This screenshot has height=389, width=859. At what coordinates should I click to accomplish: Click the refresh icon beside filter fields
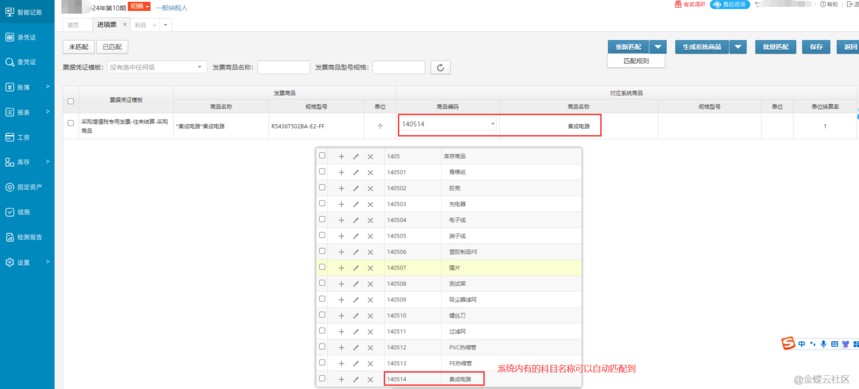[x=440, y=67]
